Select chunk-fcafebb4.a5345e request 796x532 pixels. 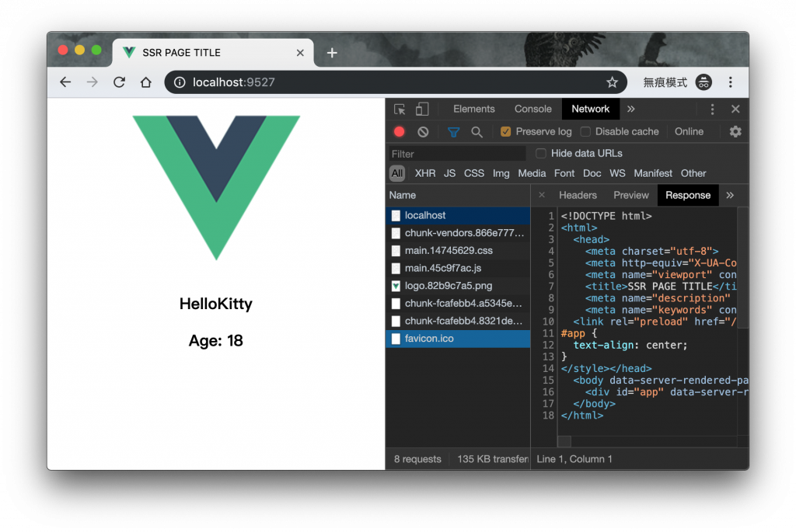(x=458, y=303)
